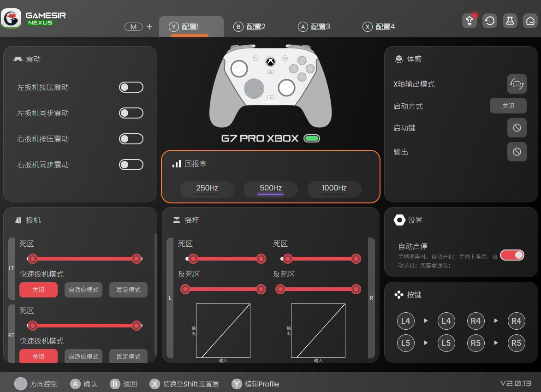Click the LT 死区 slider right handle

137,258
